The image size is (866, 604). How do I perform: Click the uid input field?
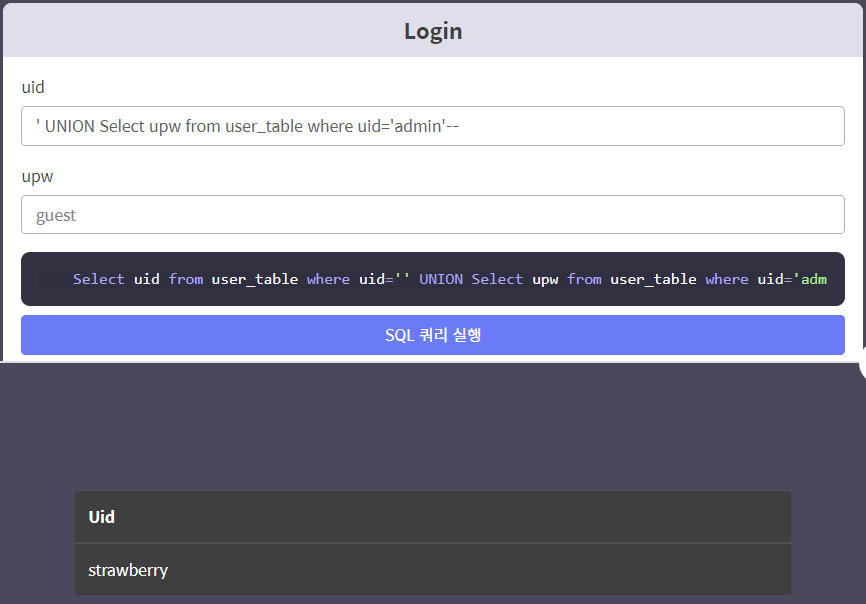432,126
